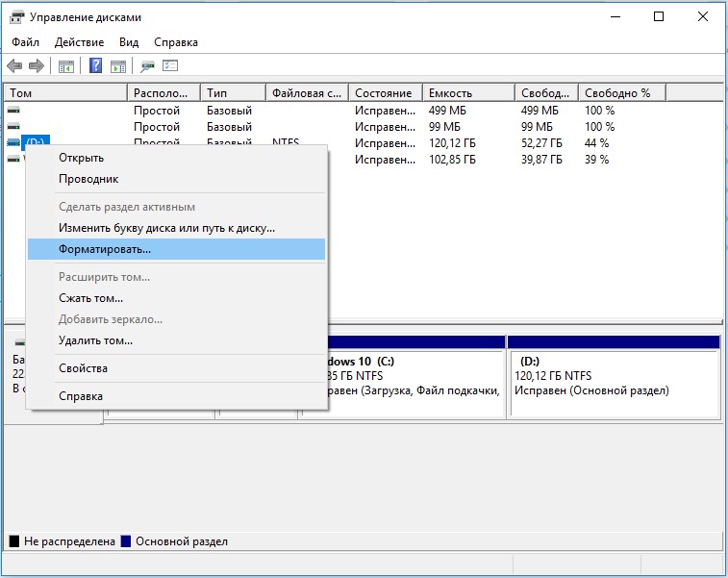Click the Rescan disks toolbar icon
728x578 pixels.
click(x=148, y=66)
